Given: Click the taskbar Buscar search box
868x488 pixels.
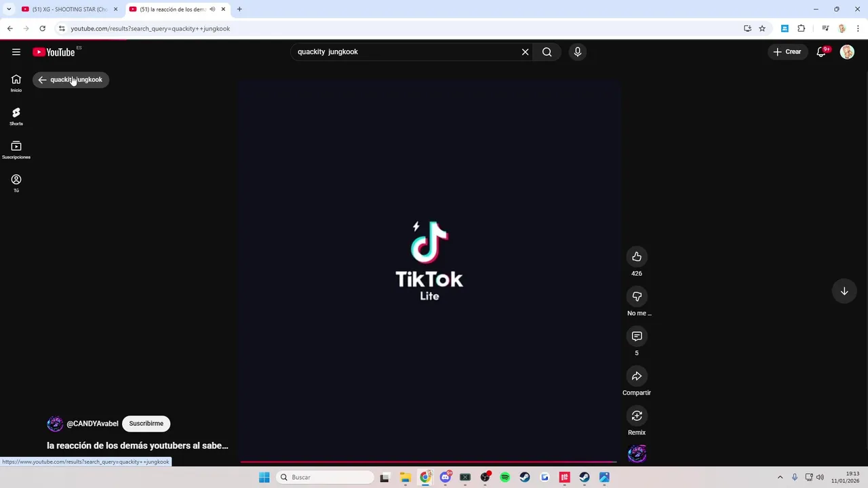Looking at the screenshot, I should [325, 477].
